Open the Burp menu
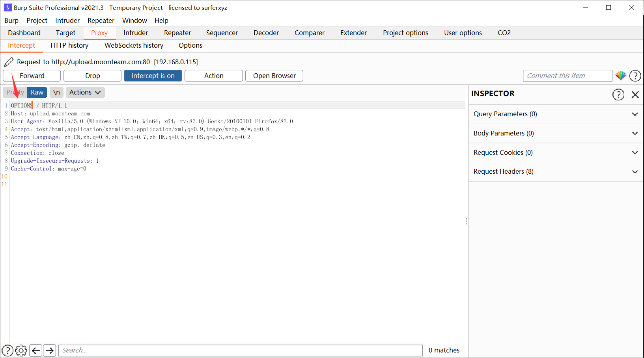The height and width of the screenshot is (358, 644). click(x=11, y=20)
